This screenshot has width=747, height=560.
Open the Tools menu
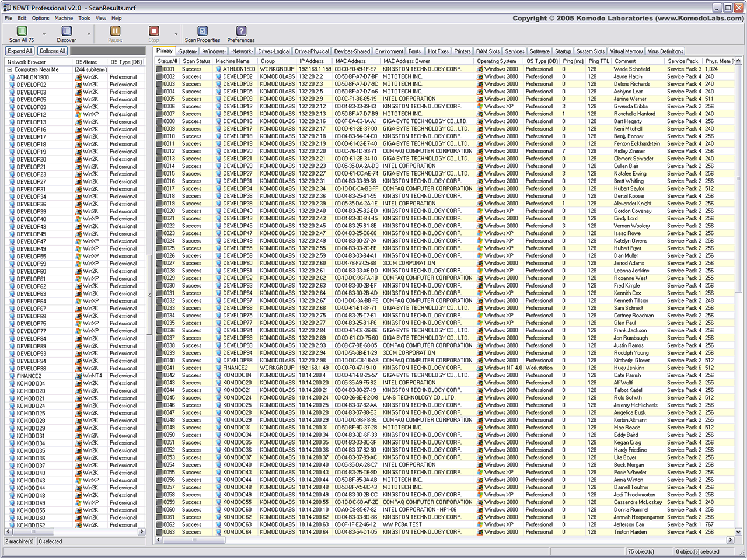tap(84, 18)
